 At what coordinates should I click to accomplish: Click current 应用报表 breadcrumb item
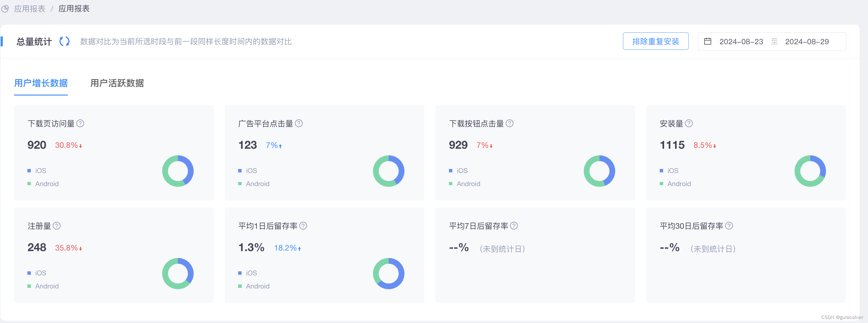pos(74,9)
